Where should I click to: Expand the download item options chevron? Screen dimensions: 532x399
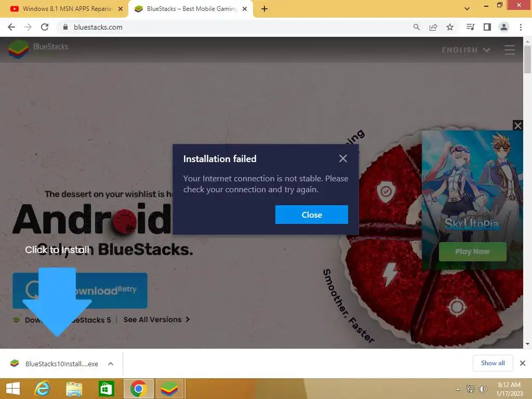click(111, 364)
